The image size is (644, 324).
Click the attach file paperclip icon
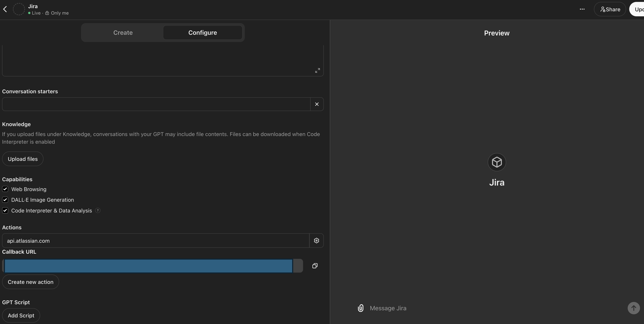click(x=361, y=308)
